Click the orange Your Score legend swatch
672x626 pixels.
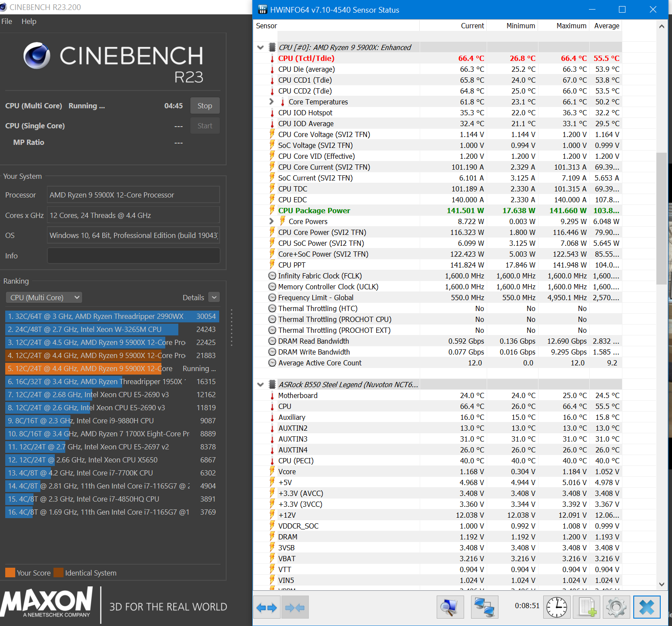[x=10, y=572]
